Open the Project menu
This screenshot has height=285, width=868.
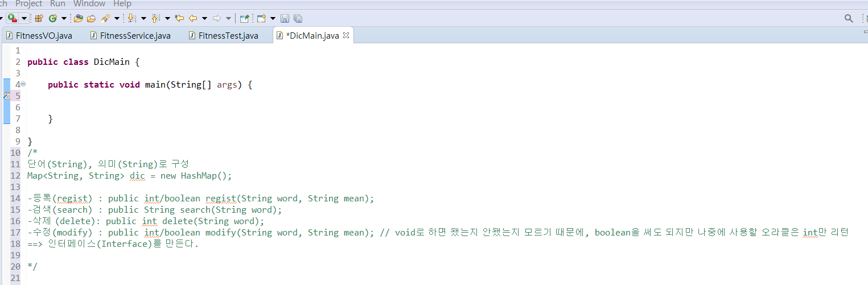[x=28, y=3]
